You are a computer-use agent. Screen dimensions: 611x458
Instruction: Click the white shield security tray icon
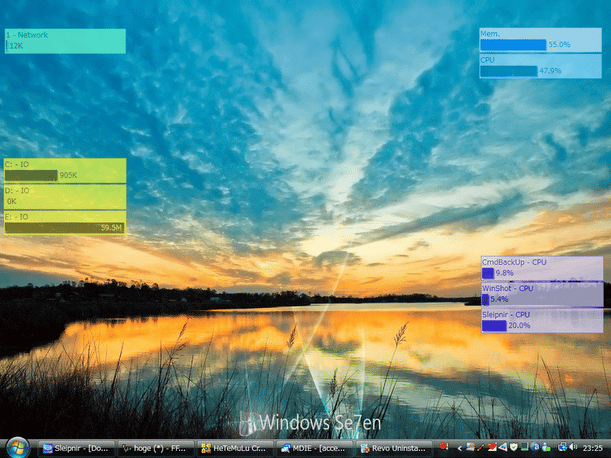tap(514, 447)
